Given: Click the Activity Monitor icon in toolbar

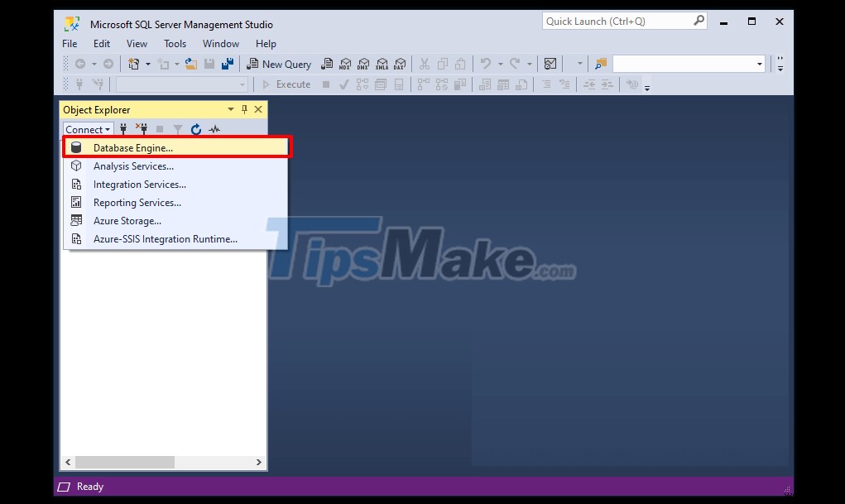Looking at the screenshot, I should click(550, 65).
